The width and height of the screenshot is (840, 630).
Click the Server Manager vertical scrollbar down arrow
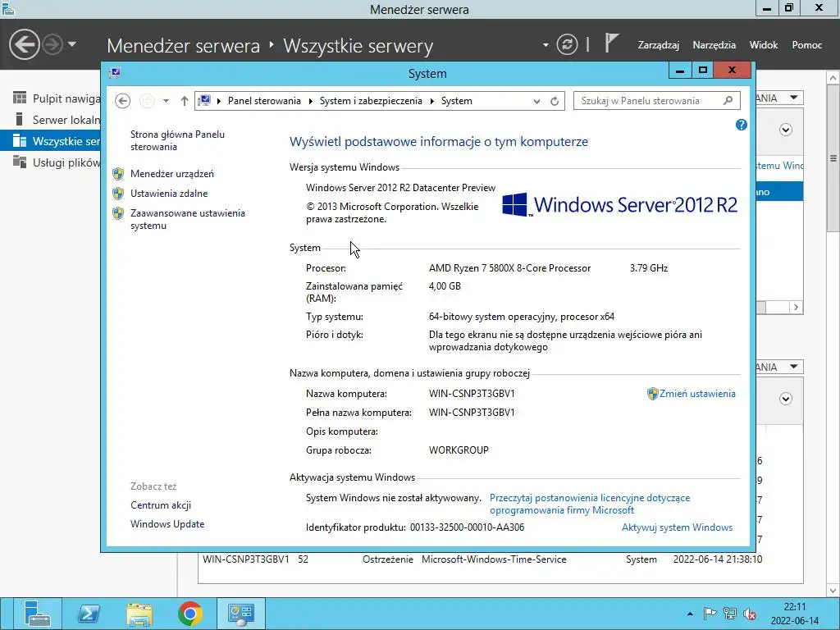tap(833, 590)
